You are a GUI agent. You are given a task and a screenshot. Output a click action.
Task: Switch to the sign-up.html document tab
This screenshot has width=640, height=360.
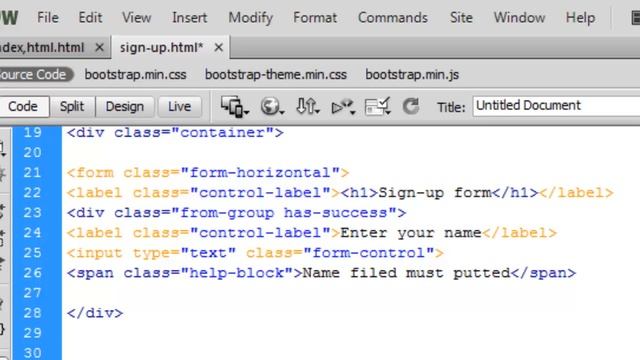(x=161, y=48)
